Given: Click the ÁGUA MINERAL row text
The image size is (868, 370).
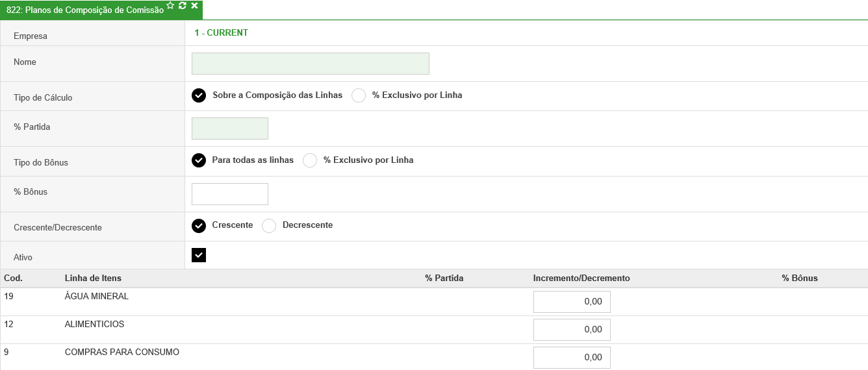Looking at the screenshot, I should tap(97, 296).
